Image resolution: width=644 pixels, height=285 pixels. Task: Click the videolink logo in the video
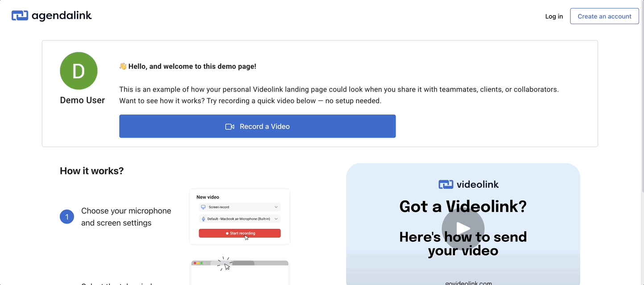click(468, 184)
